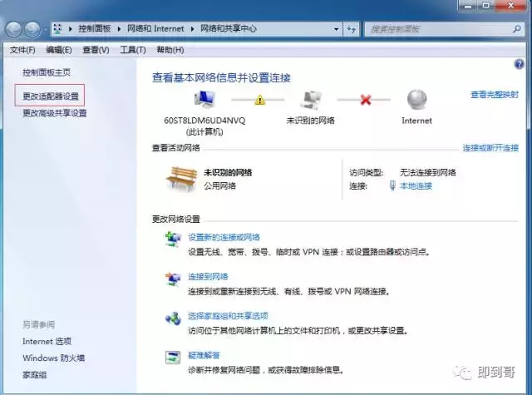Image resolution: width=532 pixels, height=395 pixels.
Task: Open the 查看(V) menu
Action: [96, 50]
